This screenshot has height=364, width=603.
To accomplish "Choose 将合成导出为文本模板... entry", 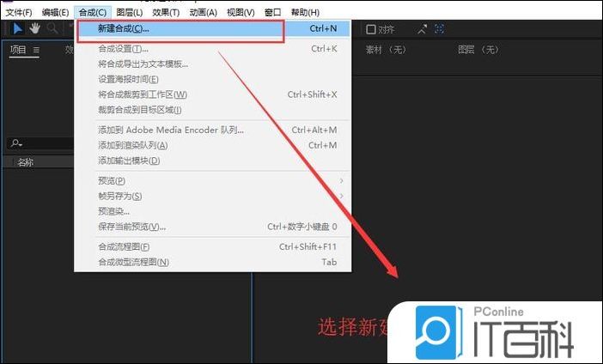I will [x=212, y=64].
